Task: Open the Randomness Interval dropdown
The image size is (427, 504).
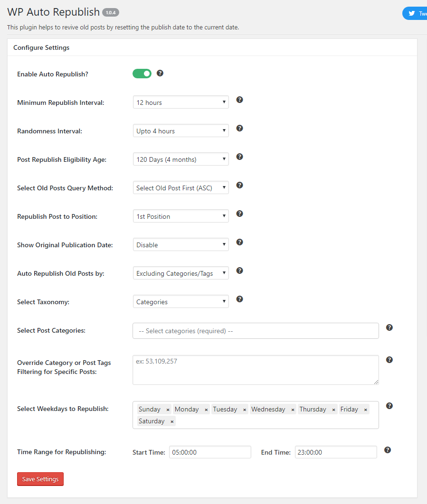Action: click(180, 131)
